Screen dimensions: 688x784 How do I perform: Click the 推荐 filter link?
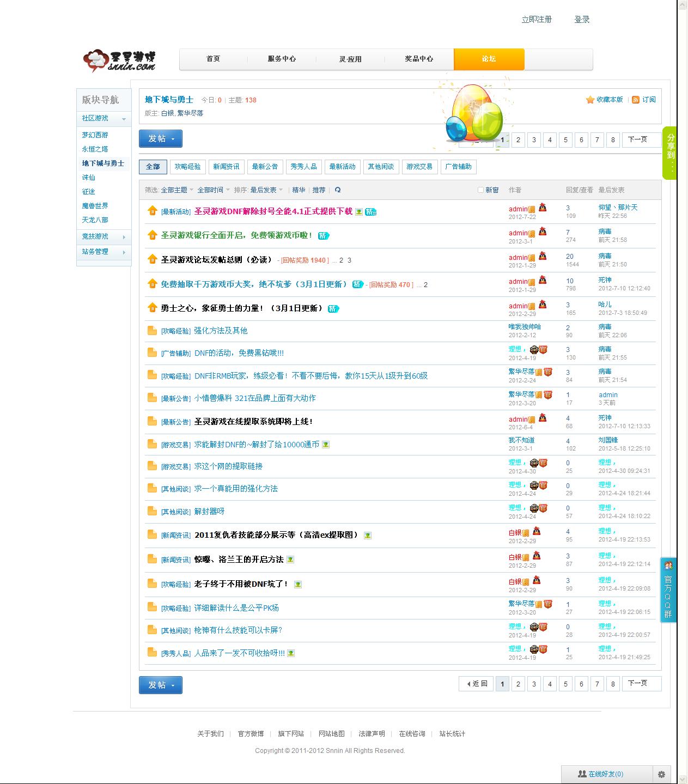[319, 190]
